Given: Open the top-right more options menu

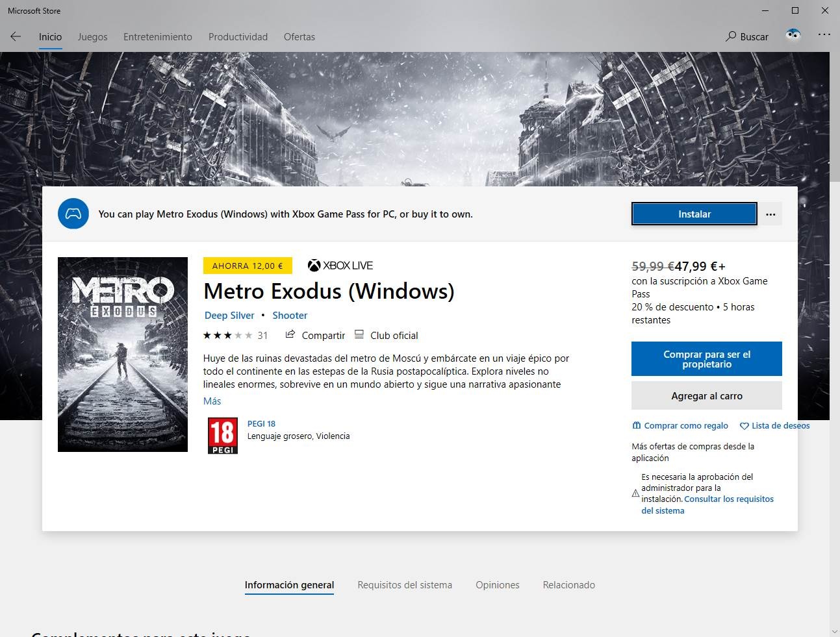Looking at the screenshot, I should pyautogui.click(x=824, y=35).
